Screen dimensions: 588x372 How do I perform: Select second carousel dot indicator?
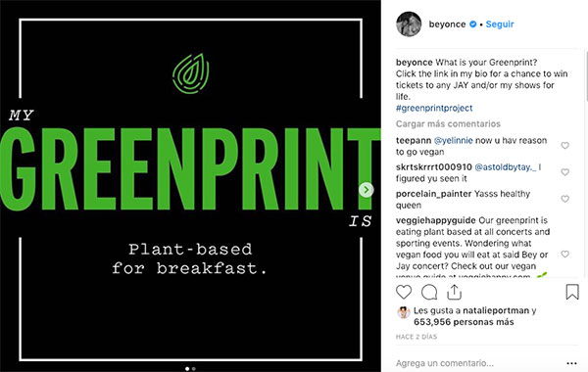pyautogui.click(x=193, y=369)
